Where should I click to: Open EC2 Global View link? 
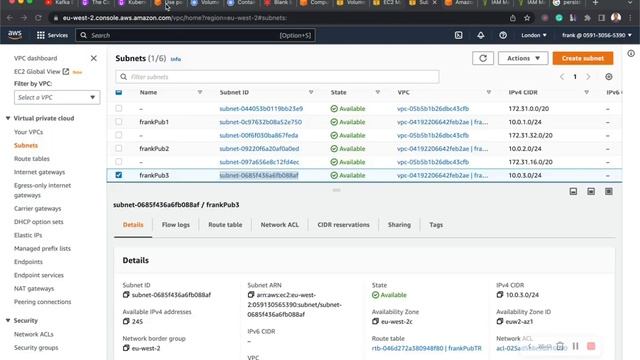[41, 72]
